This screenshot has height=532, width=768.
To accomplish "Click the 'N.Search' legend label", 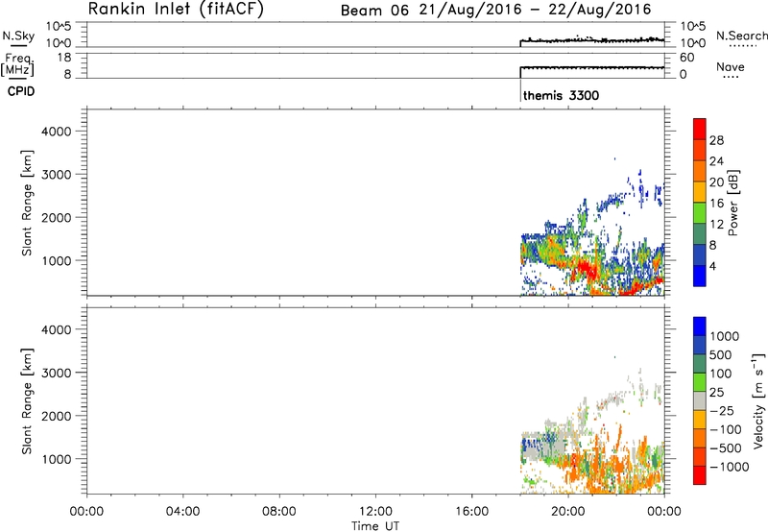I will 741,36.
